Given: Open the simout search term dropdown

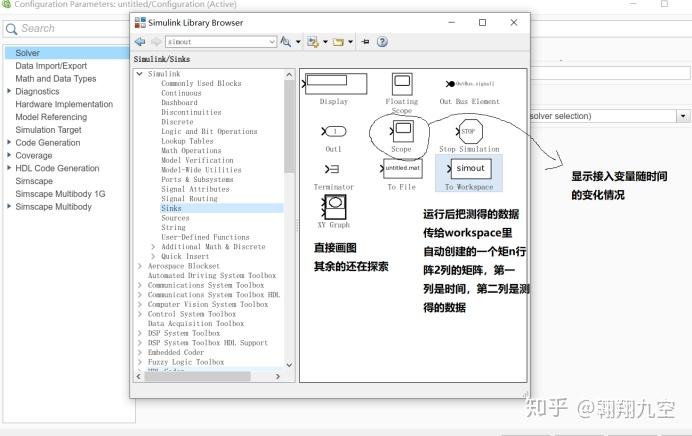Looking at the screenshot, I should pyautogui.click(x=272, y=42).
